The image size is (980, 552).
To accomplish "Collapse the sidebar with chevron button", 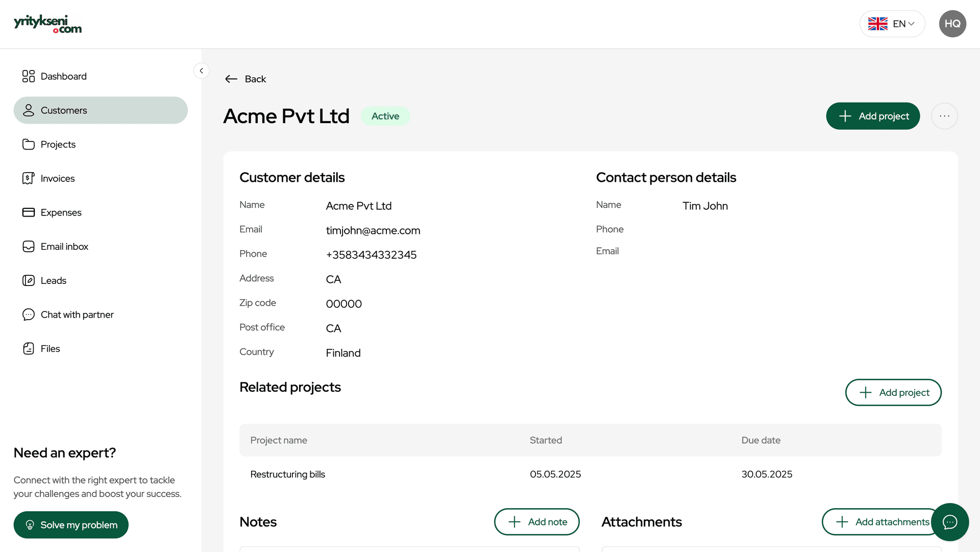I will 202,71.
